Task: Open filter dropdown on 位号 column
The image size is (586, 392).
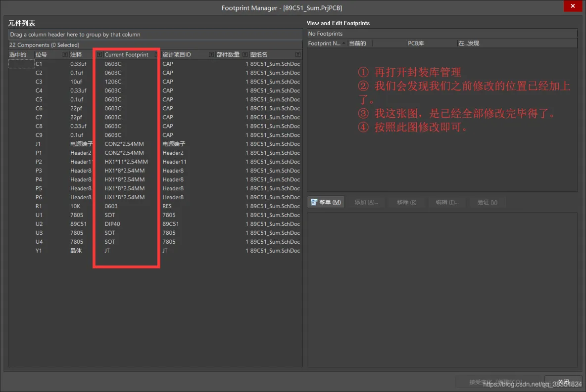Action: [65, 54]
